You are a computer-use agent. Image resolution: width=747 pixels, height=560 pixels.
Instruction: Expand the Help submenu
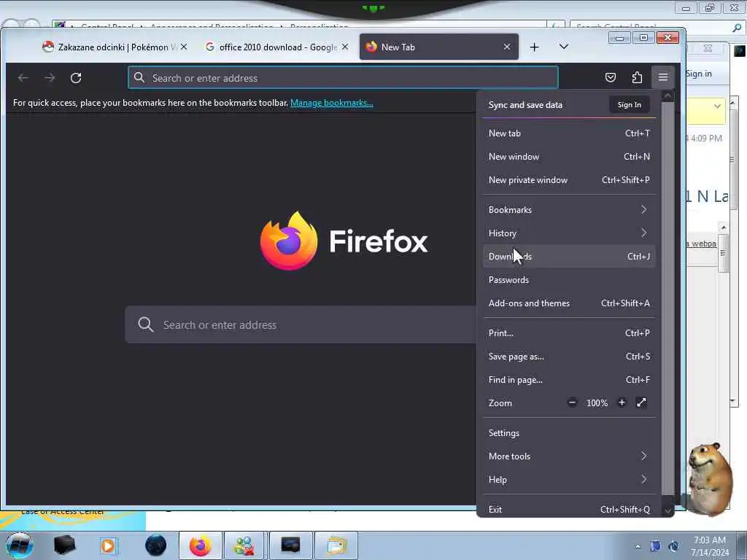pyautogui.click(x=569, y=480)
